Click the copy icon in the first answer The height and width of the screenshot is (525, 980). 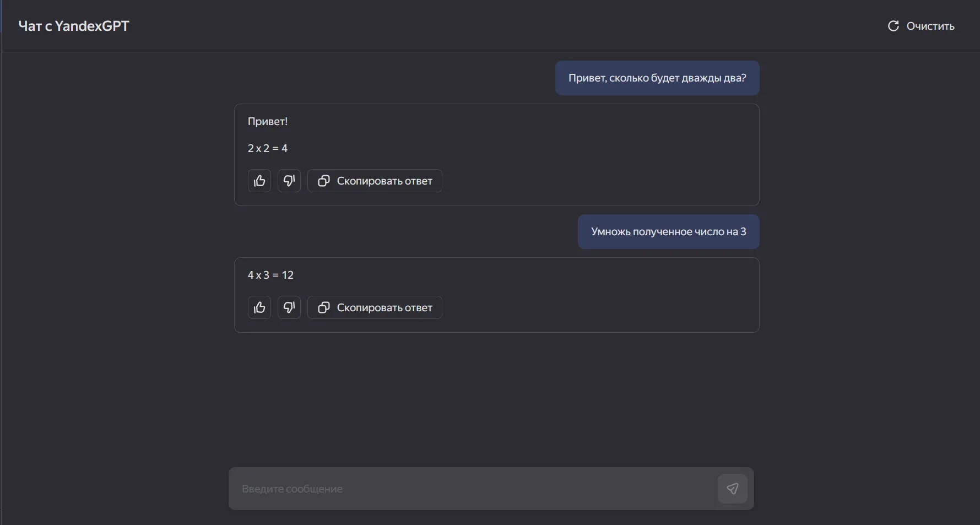pyautogui.click(x=324, y=181)
